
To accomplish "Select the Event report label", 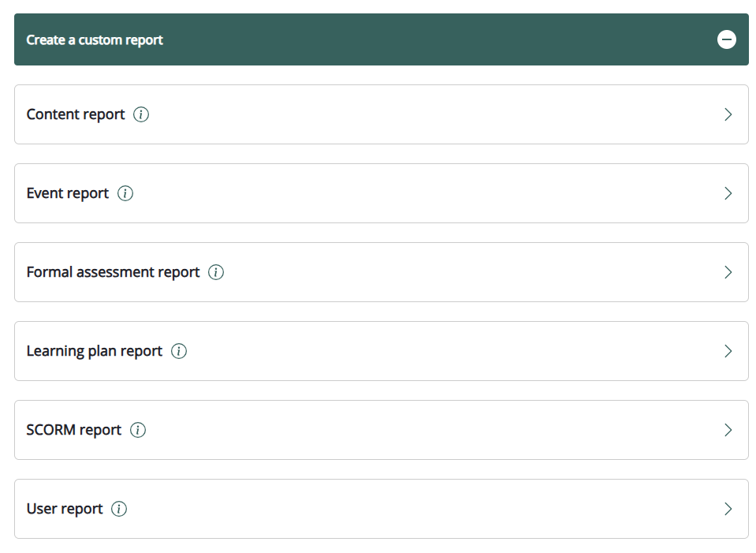I will click(x=68, y=193).
